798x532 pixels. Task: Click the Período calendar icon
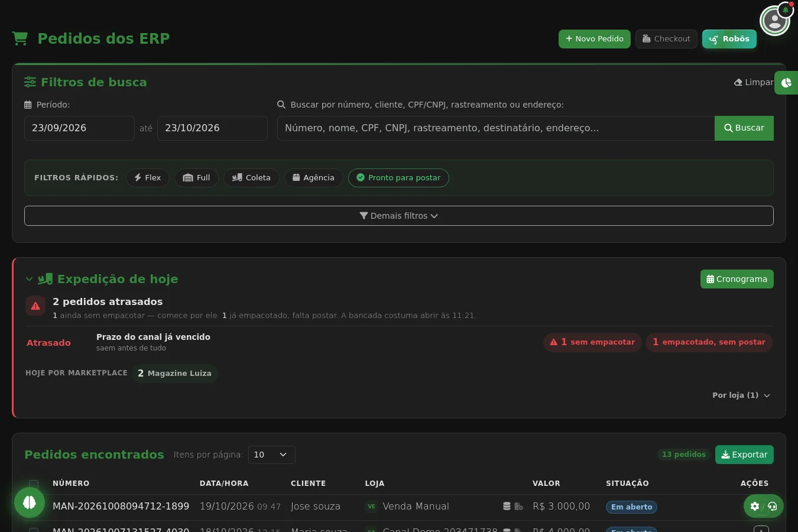[28, 105]
